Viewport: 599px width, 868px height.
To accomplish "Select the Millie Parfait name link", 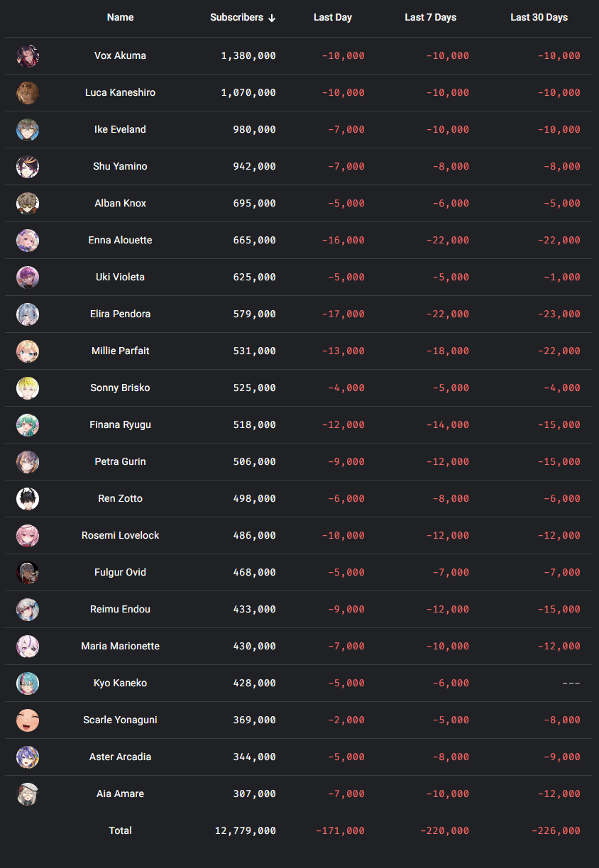I will [x=120, y=351].
